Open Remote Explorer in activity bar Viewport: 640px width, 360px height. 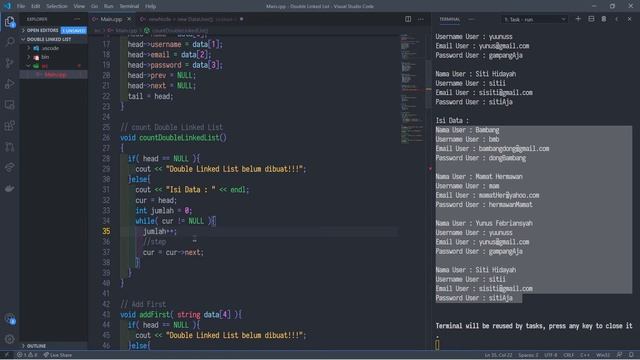(10, 104)
